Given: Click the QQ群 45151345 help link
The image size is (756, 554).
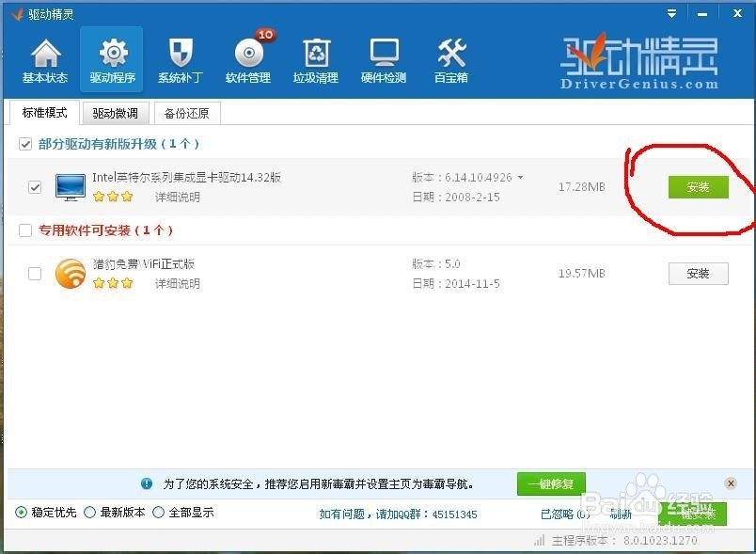Looking at the screenshot, I should point(399,514).
